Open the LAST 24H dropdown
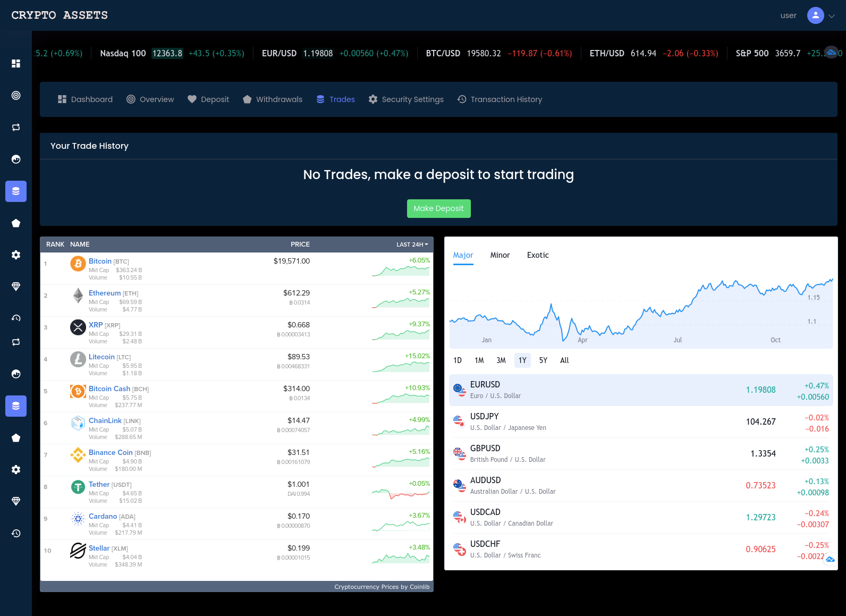This screenshot has width=846, height=616. 412,244
